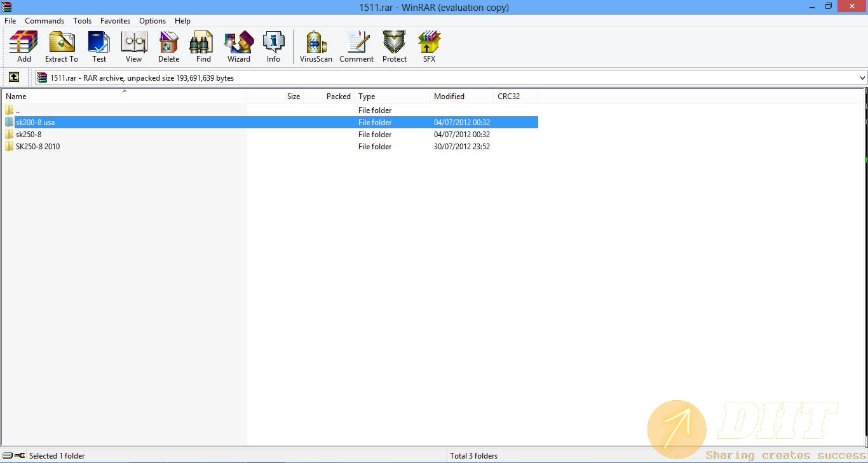The image size is (868, 463).
Task: Go up one level with arrow button
Action: tap(14, 77)
